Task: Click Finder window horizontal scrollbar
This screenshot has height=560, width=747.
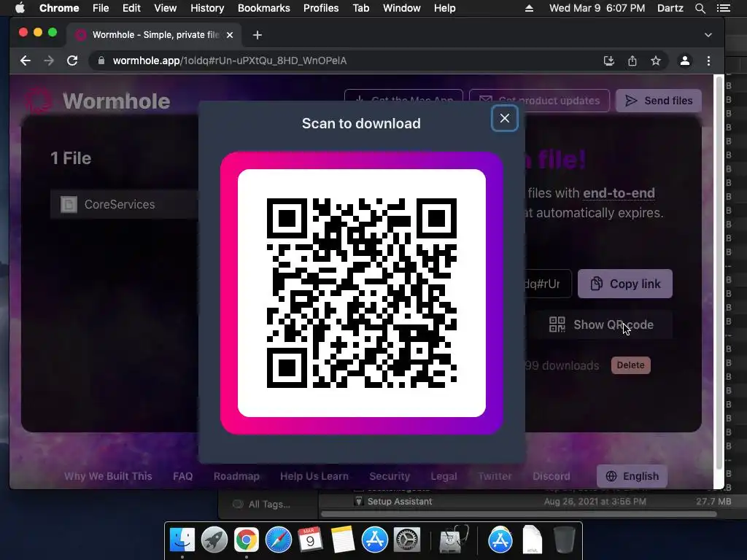Action: pyautogui.click(x=519, y=514)
